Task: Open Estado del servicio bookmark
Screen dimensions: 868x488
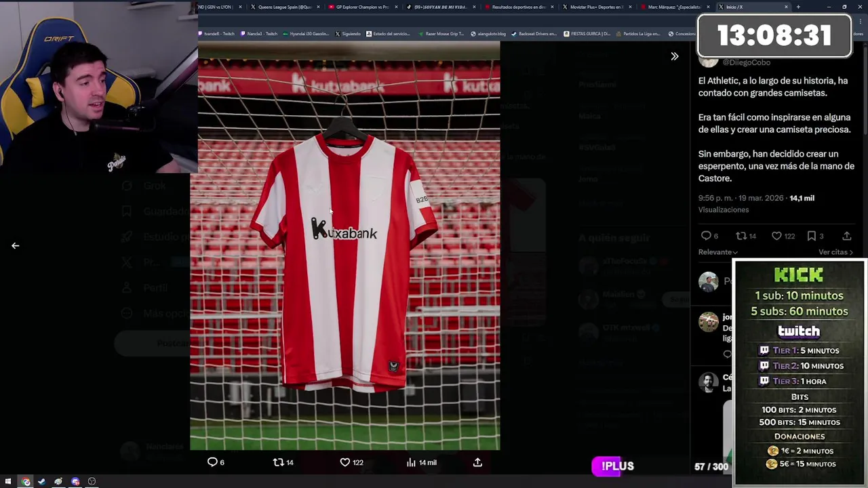Action: 388,34
